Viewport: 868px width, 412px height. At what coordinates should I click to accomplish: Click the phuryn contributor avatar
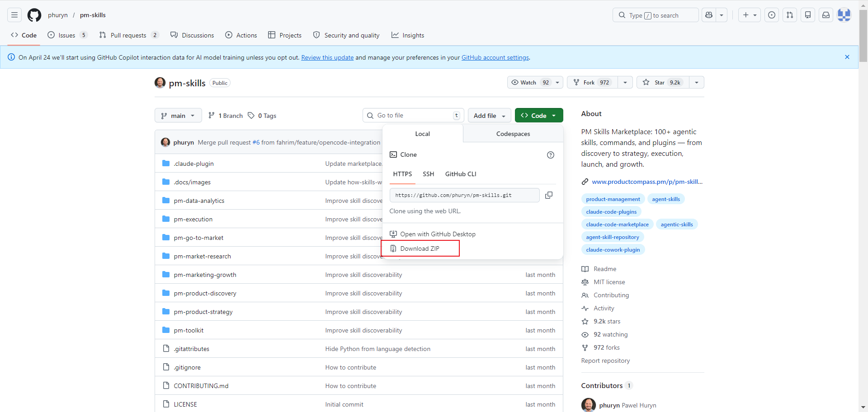(x=589, y=405)
